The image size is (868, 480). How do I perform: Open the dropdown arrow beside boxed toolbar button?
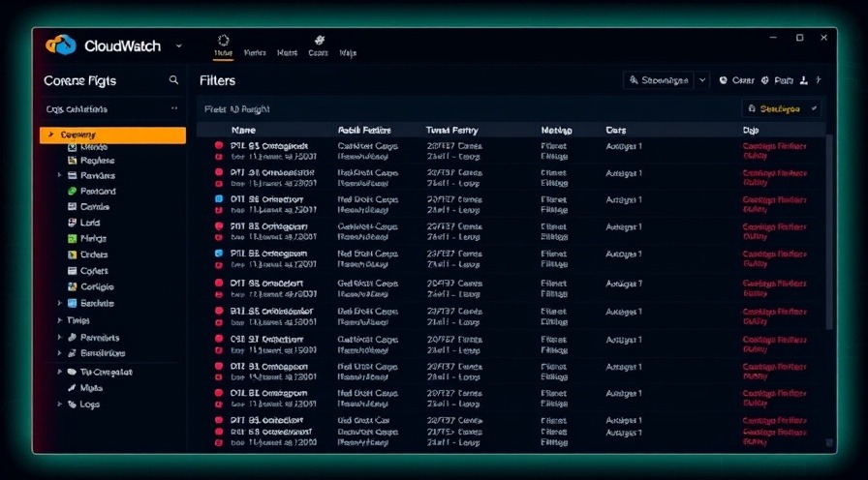pos(702,80)
